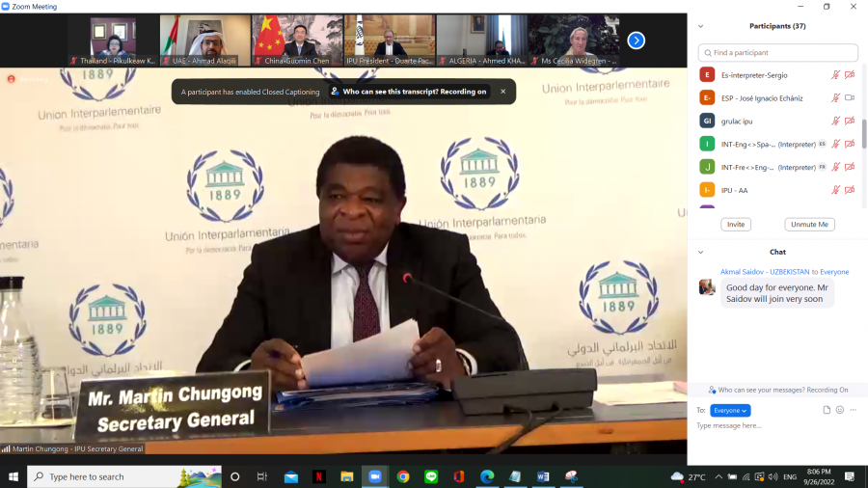The image size is (868, 488).
Task: Click the Unmute Me button
Action: (809, 224)
